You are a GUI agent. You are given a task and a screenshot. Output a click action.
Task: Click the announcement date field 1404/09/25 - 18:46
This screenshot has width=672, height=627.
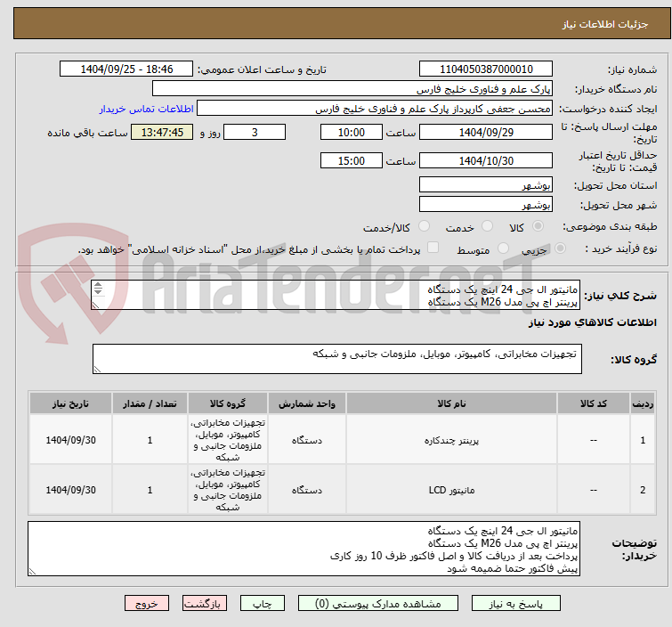click(126, 69)
